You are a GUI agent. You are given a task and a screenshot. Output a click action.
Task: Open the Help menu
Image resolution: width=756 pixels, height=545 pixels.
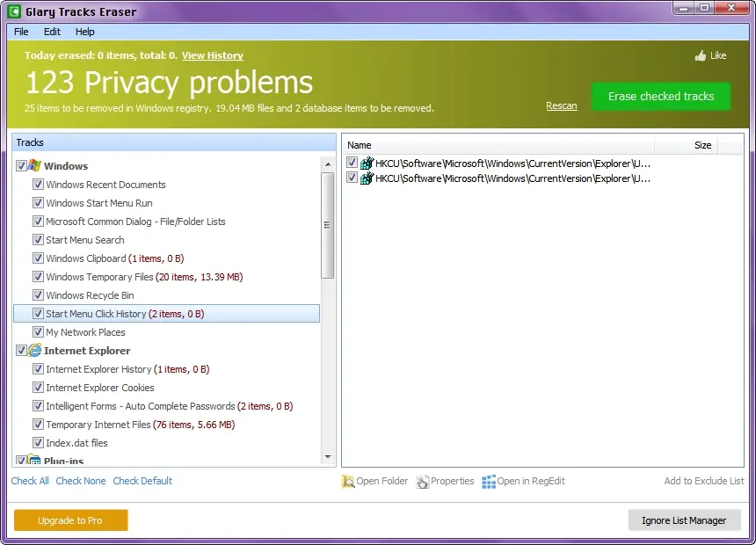point(85,32)
